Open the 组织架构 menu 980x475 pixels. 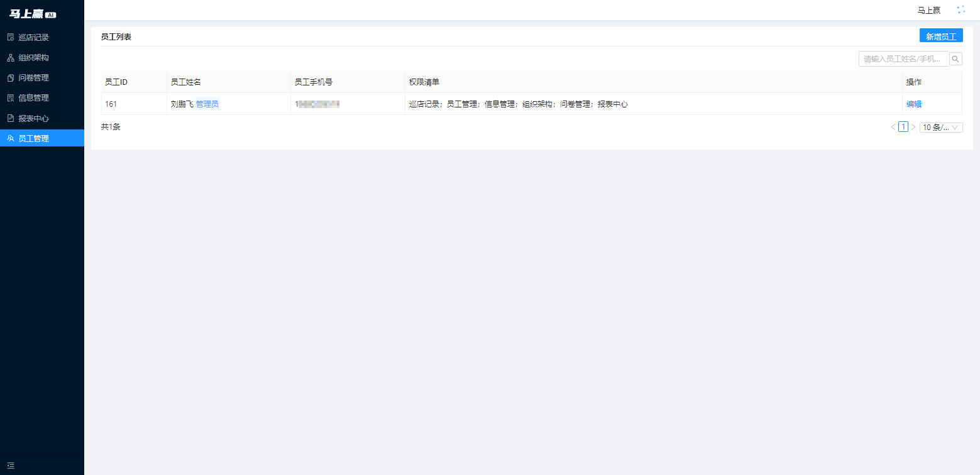coord(42,58)
